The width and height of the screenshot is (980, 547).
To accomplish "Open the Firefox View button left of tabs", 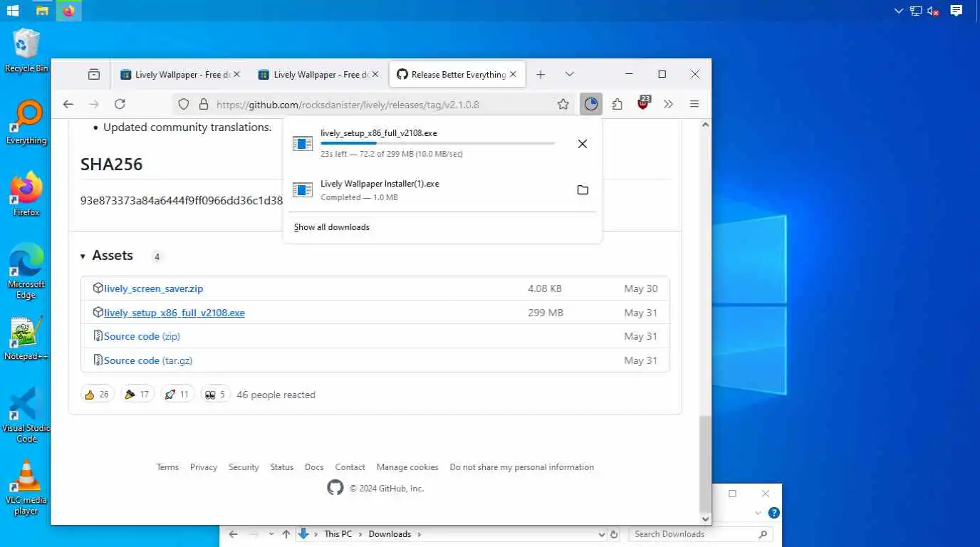I will click(94, 74).
